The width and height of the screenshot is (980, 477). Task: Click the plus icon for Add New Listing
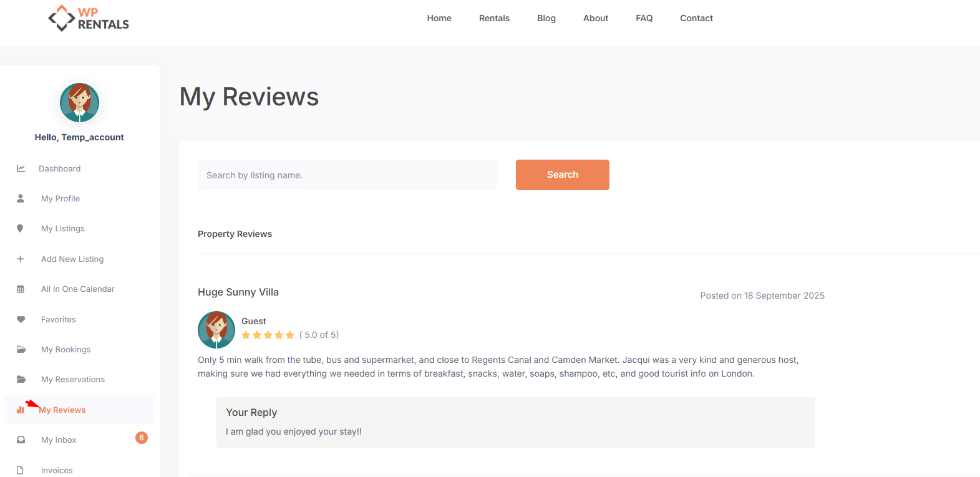(x=21, y=259)
